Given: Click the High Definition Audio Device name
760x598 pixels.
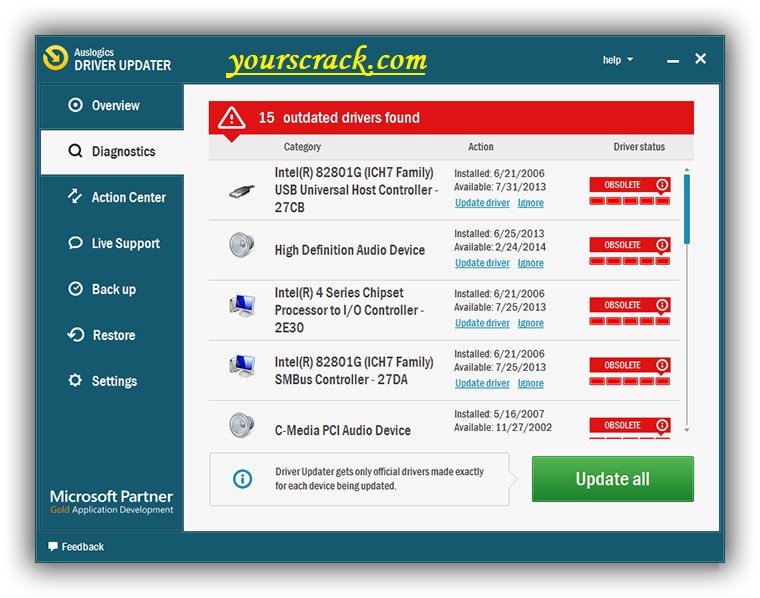Looking at the screenshot, I should tap(349, 250).
